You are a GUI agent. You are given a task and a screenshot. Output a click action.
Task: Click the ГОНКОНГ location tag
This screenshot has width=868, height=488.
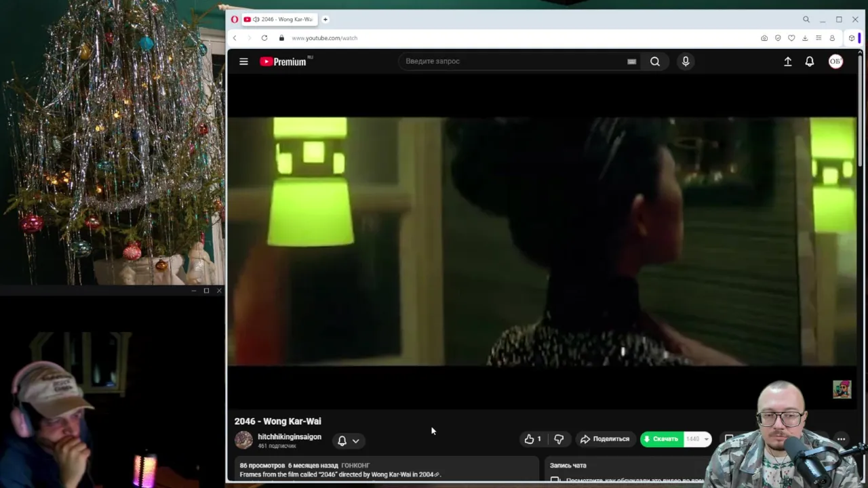point(355,466)
